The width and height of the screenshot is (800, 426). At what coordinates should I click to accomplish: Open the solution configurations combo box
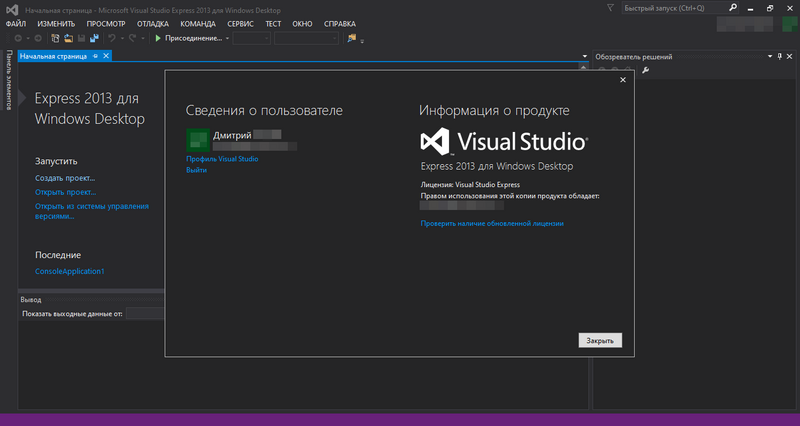[252, 38]
